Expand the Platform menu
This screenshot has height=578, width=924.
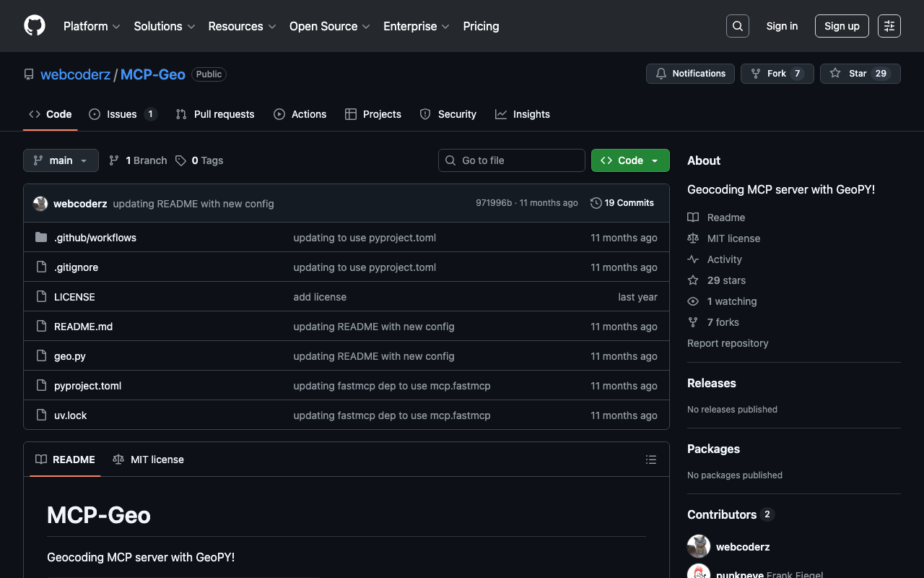tap(92, 26)
